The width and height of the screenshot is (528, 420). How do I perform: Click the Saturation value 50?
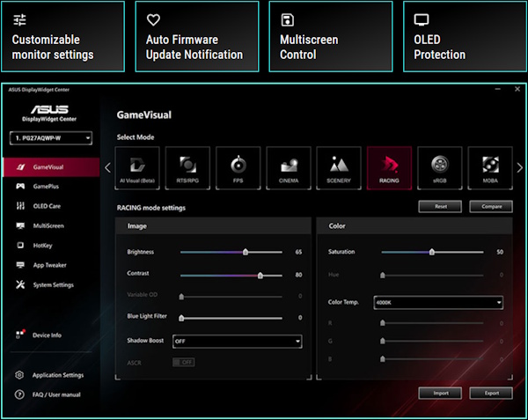point(500,252)
